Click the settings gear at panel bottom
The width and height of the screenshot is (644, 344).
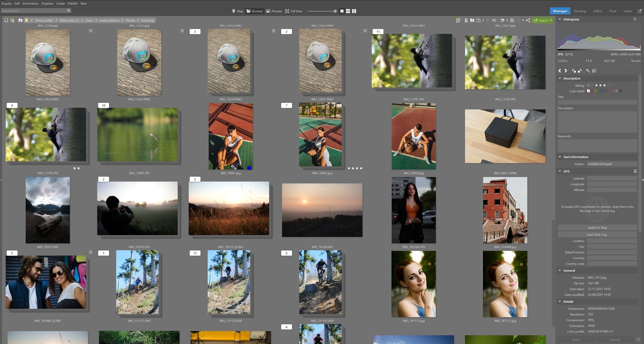(x=638, y=340)
